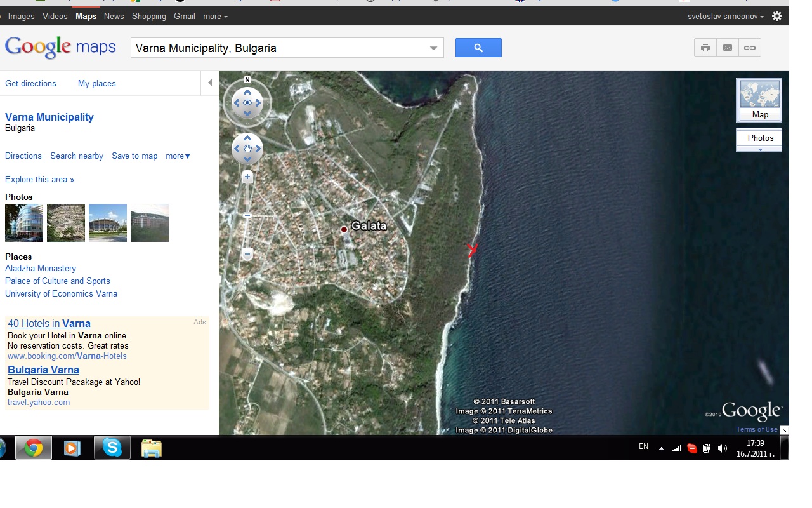This screenshot has height=508, width=812.
Task: Click the N north indicator on compass
Action: click(247, 80)
